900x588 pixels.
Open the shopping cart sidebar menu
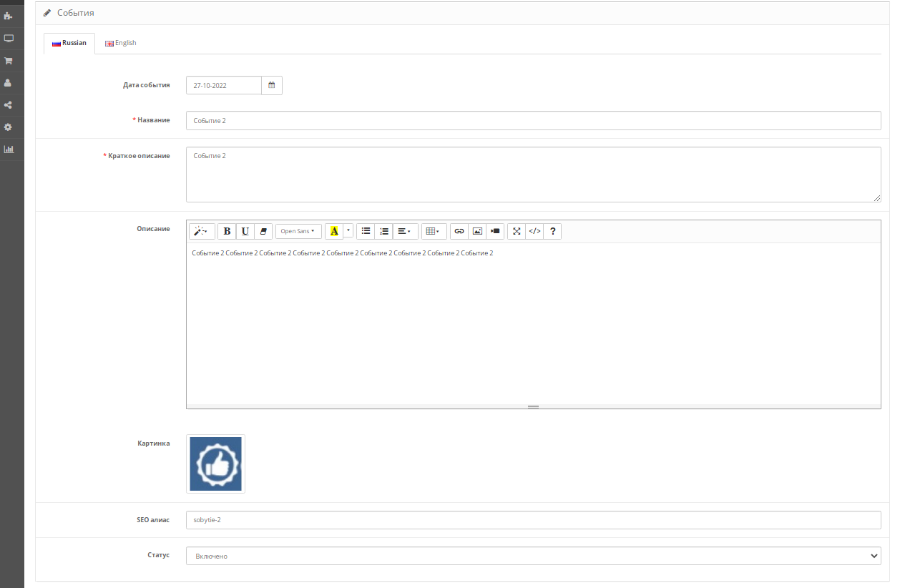point(9,61)
